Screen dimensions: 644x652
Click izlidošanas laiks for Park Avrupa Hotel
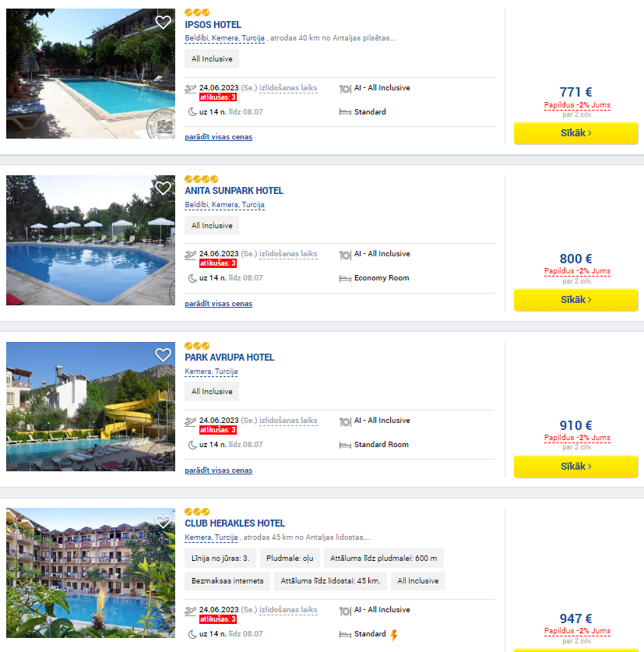(x=288, y=421)
